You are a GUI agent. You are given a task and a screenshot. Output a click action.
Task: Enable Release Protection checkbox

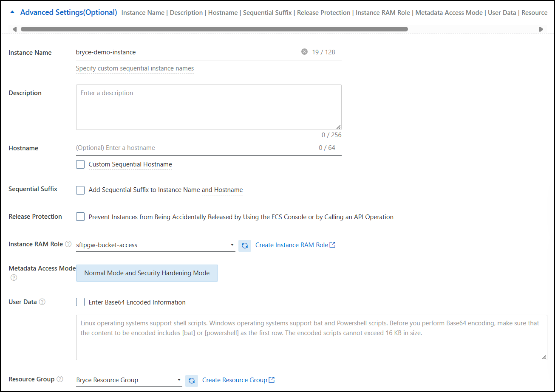pos(80,217)
